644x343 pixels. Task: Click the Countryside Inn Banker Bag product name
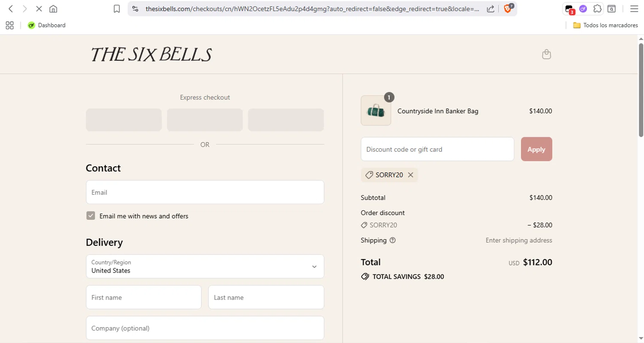coord(437,111)
